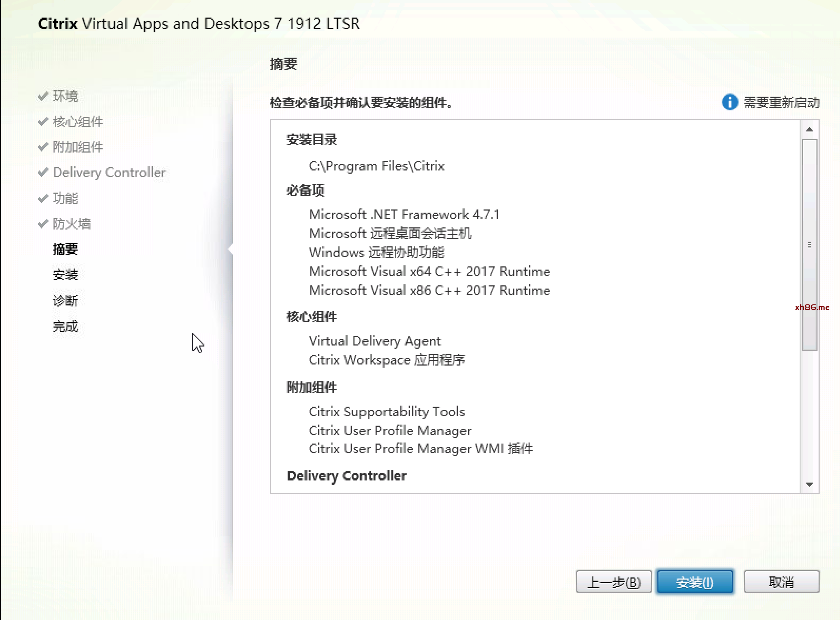Click the blue restart-required info icon
This screenshot has width=840, height=620.
[729, 102]
